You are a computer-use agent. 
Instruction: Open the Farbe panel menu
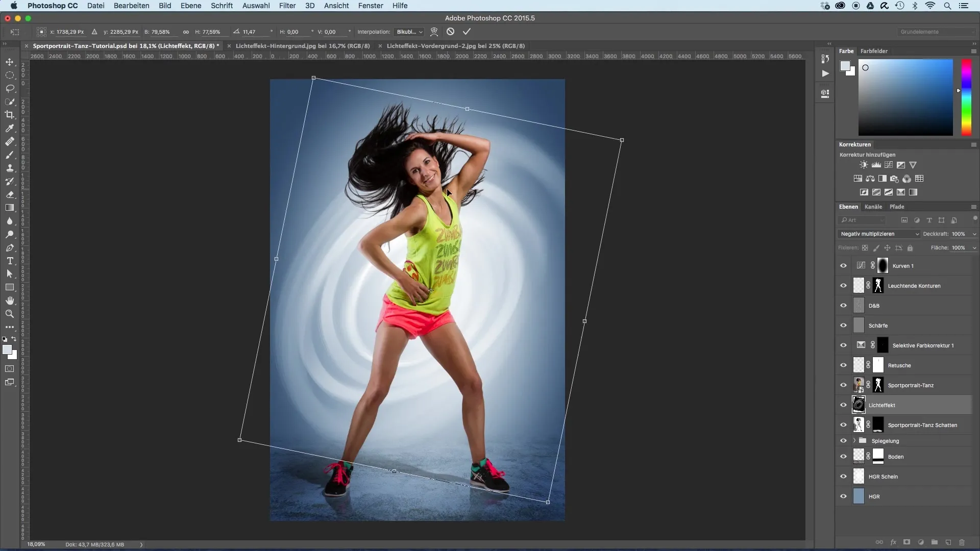[x=973, y=51]
